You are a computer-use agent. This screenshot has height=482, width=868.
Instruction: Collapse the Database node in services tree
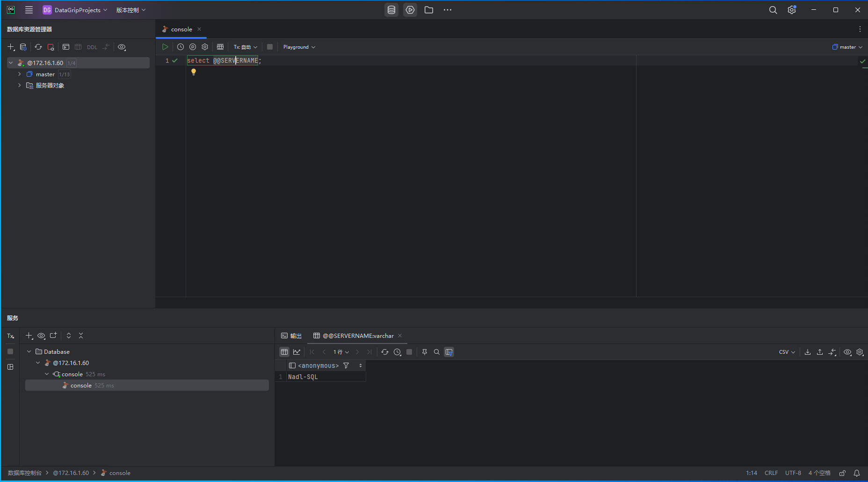point(29,351)
